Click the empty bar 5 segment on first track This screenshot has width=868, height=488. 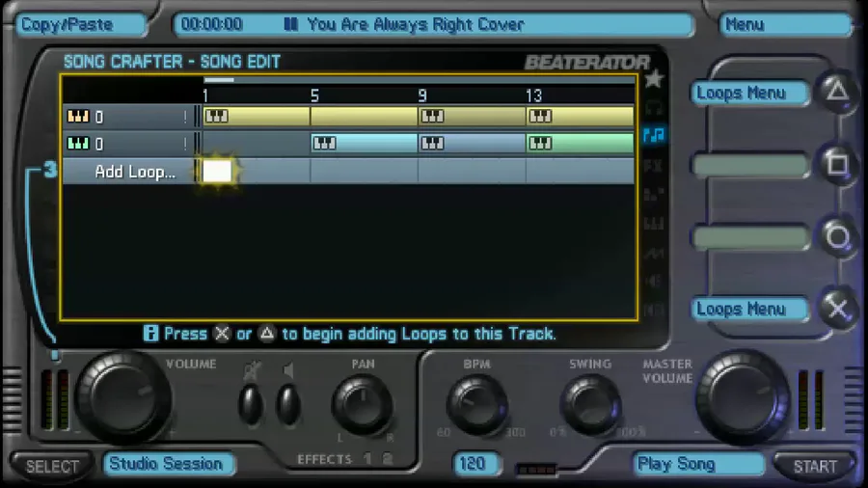(365, 116)
